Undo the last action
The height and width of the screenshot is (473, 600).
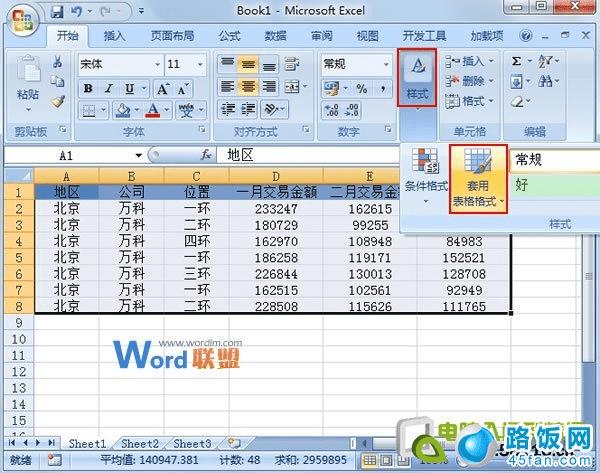(76, 11)
